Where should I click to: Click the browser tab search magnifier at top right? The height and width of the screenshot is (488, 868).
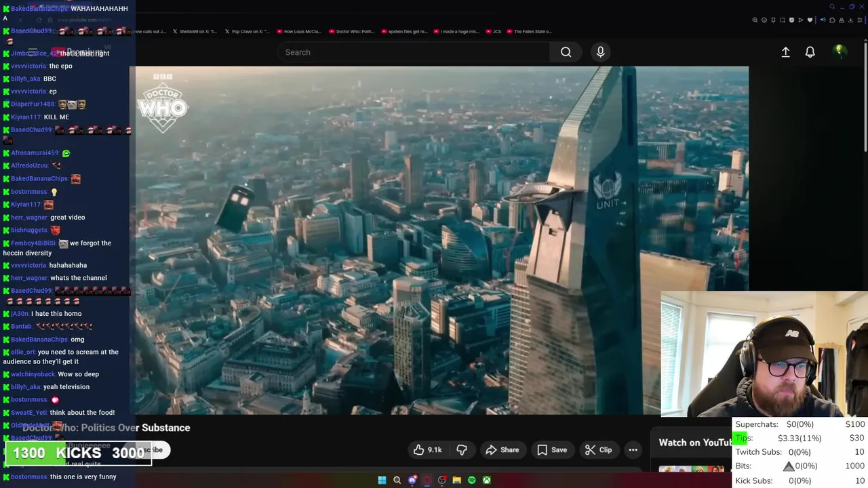pyautogui.click(x=832, y=7)
